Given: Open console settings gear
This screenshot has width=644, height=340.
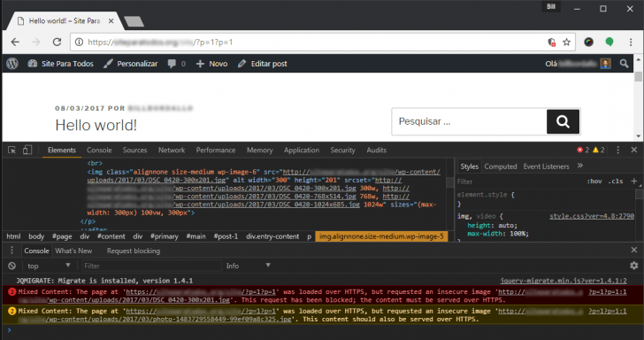Looking at the screenshot, I should [633, 266].
